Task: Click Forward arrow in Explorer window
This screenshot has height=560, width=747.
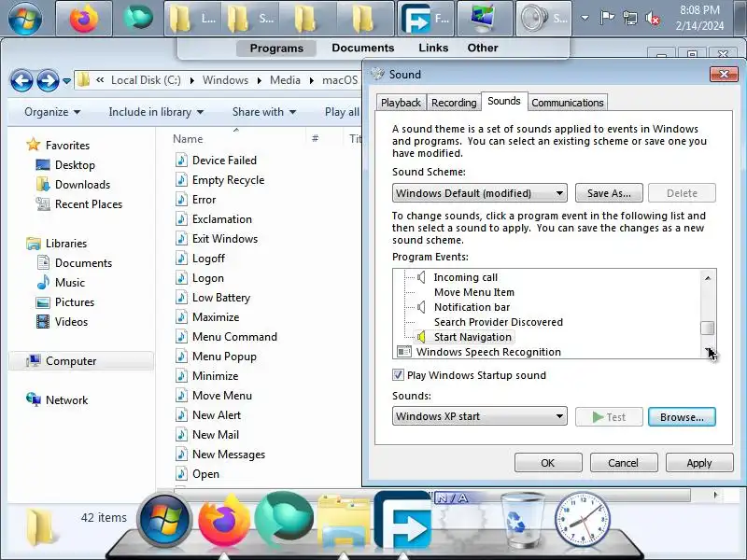Action: point(48,80)
